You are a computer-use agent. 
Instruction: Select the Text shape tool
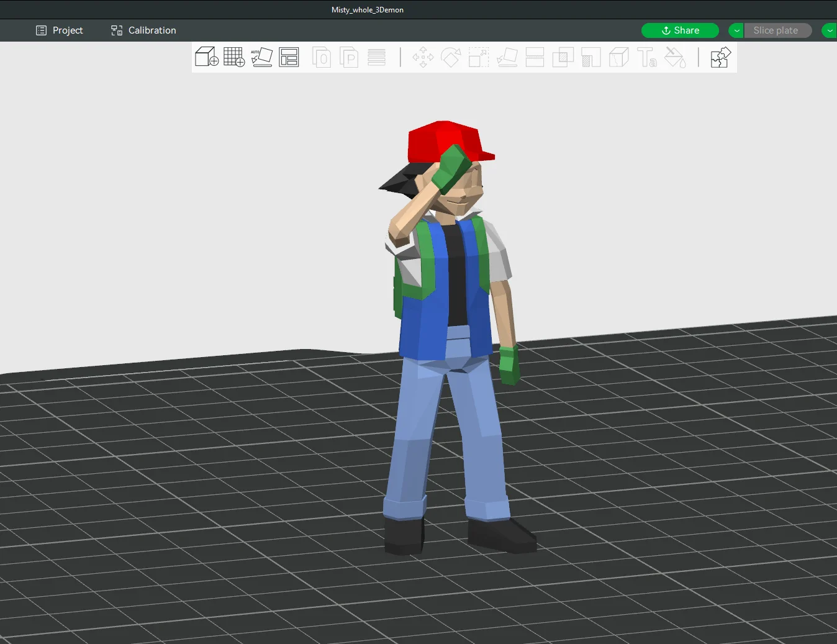point(647,57)
